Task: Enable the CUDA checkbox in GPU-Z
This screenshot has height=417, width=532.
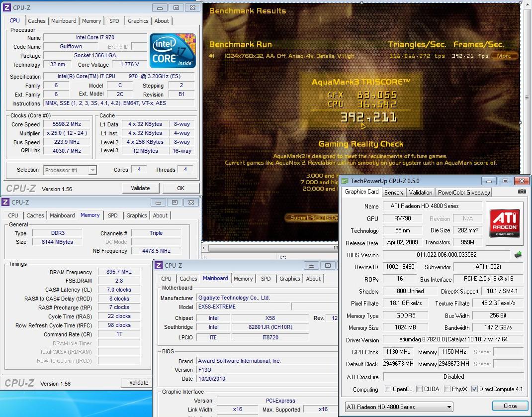Action: [419, 389]
